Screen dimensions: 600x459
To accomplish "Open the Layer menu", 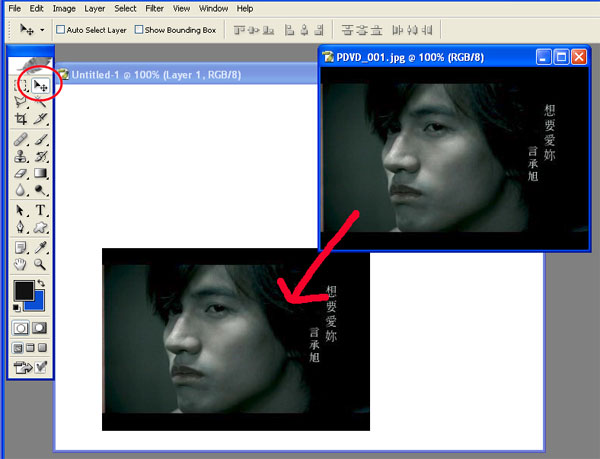I will click(95, 8).
